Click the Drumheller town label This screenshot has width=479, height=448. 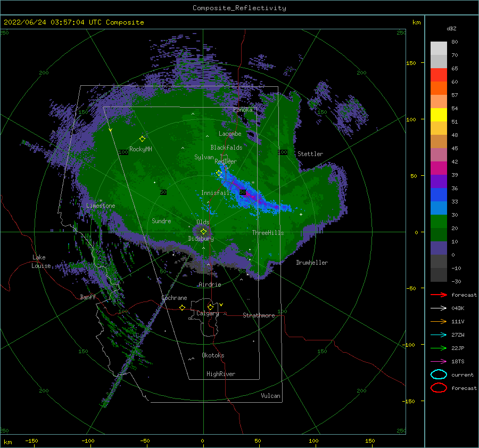[312, 263]
